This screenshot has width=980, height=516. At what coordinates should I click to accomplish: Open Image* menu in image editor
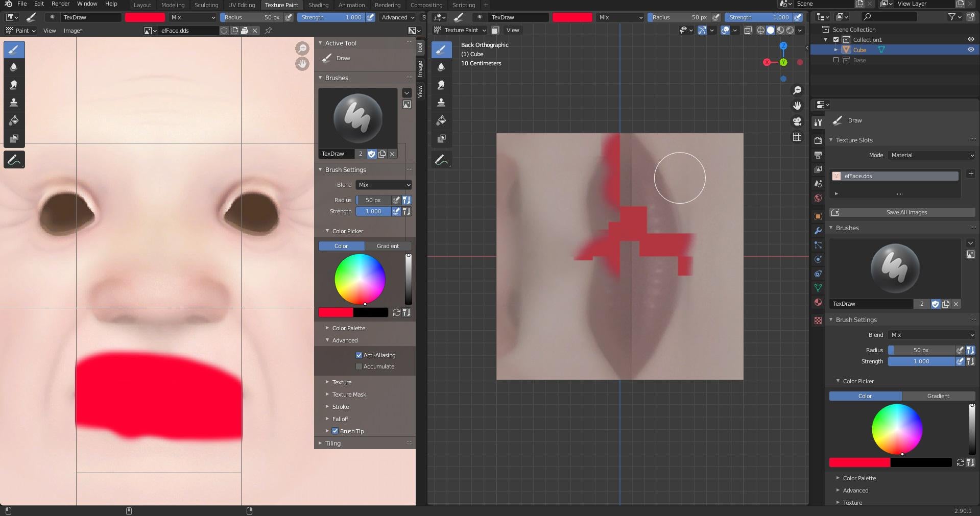tap(73, 31)
